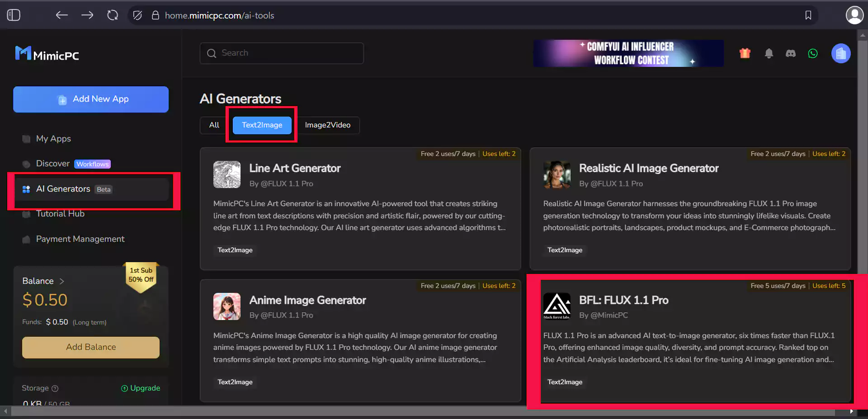Open notifications bell

pos(769,53)
